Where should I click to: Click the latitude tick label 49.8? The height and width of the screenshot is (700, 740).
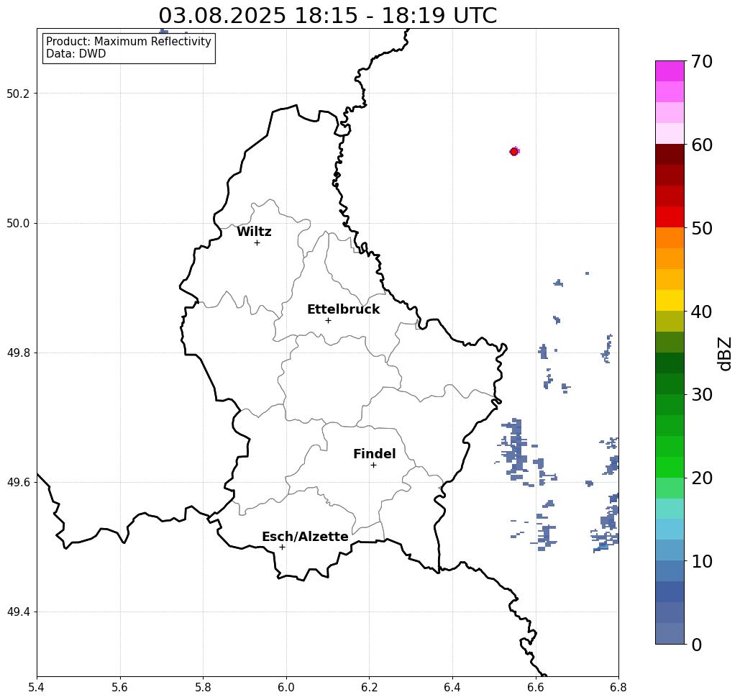[x=18, y=353]
